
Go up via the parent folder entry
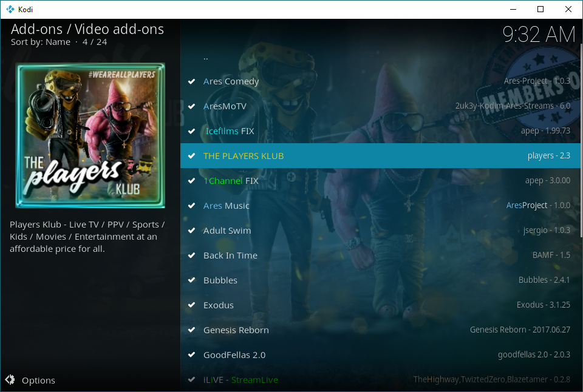click(206, 57)
